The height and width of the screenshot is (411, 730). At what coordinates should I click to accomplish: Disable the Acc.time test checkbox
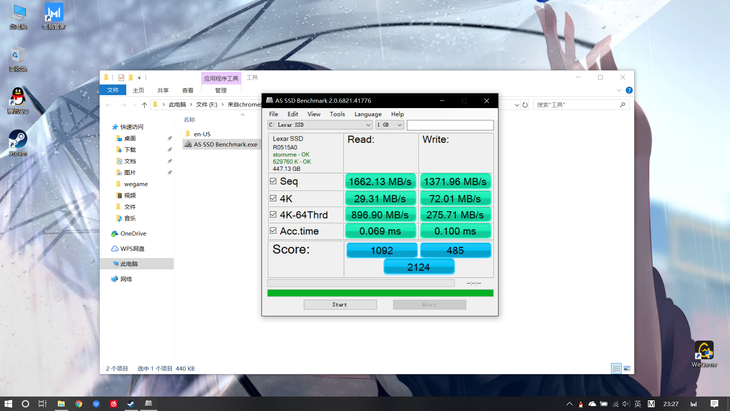(273, 230)
